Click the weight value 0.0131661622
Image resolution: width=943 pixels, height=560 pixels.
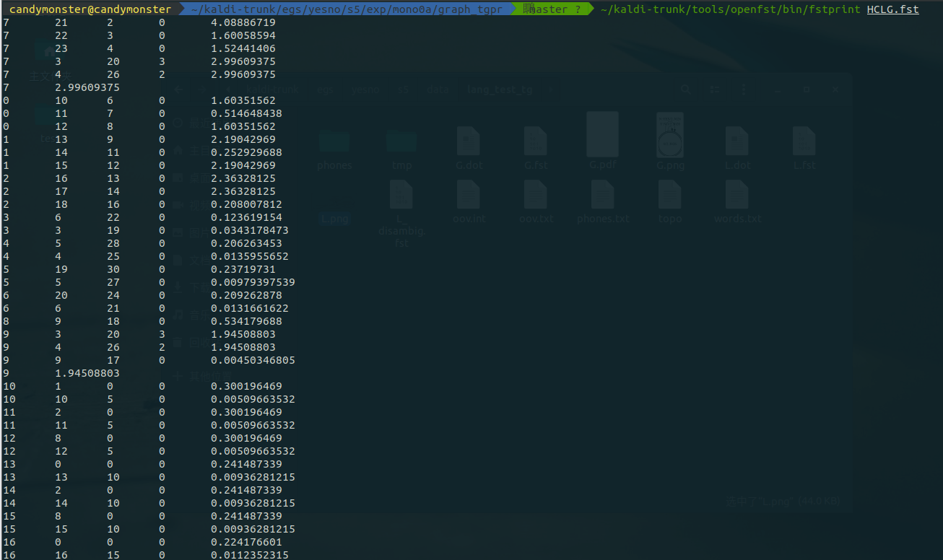click(249, 308)
